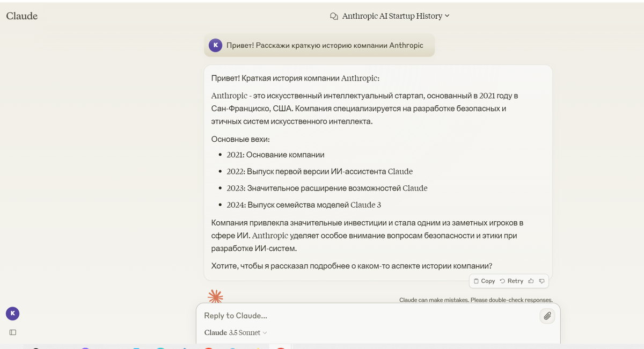Click the chevron next to chat title
644x349 pixels.
pyautogui.click(x=447, y=16)
